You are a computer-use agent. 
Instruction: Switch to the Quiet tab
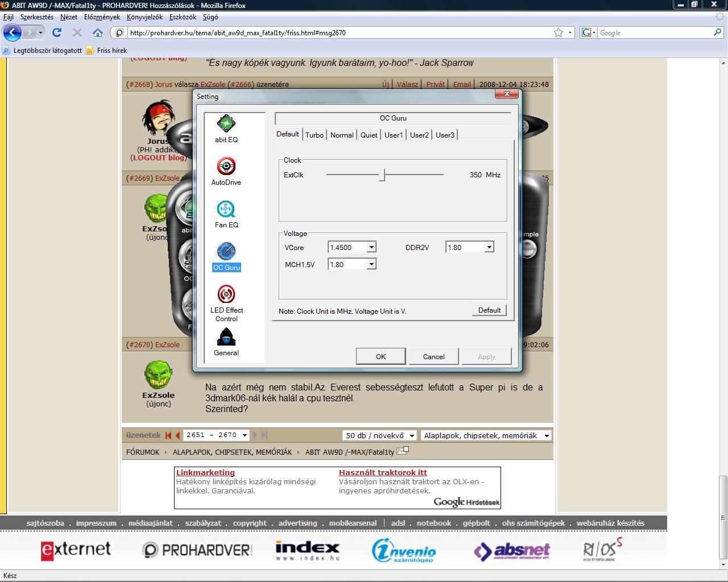369,135
